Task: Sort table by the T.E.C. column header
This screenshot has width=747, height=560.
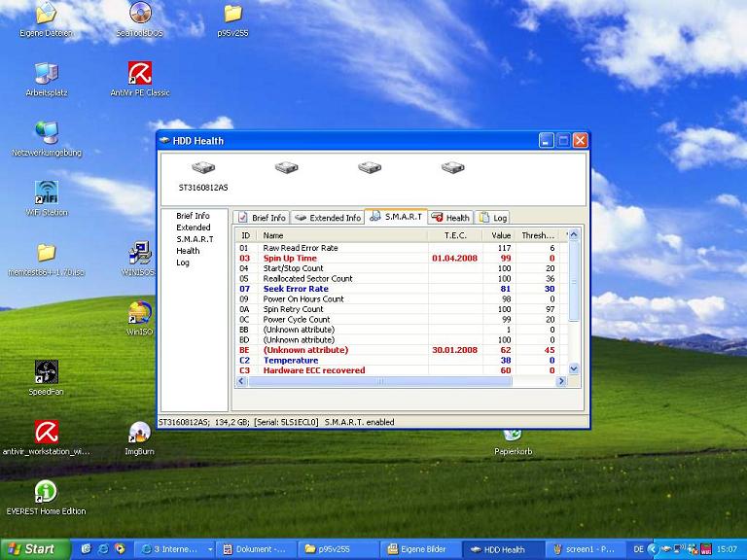Action: [x=455, y=235]
